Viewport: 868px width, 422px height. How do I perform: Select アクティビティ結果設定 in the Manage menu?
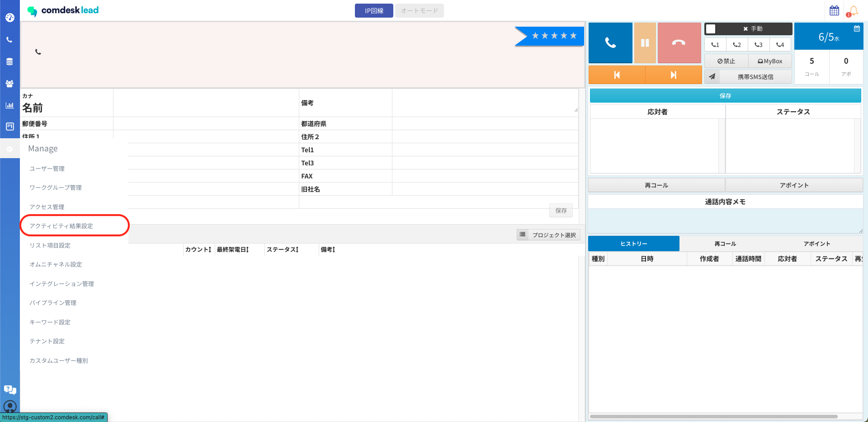61,226
